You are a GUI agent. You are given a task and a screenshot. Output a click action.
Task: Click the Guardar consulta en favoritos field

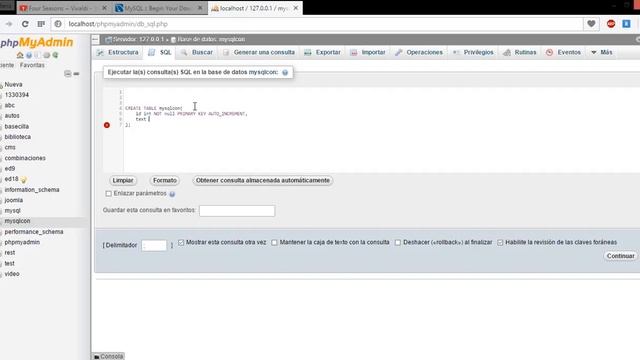point(237,211)
